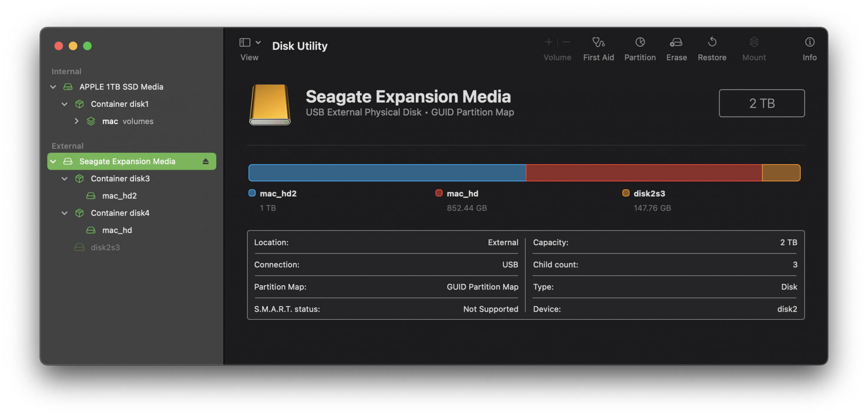Collapse Container disk1

(x=65, y=104)
